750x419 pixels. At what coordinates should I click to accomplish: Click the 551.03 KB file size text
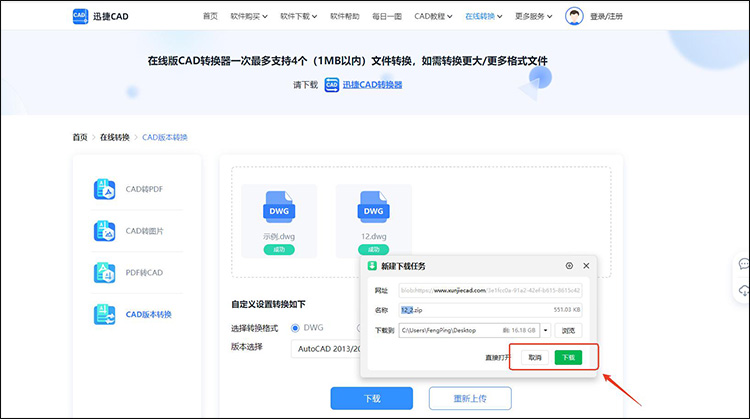point(567,310)
